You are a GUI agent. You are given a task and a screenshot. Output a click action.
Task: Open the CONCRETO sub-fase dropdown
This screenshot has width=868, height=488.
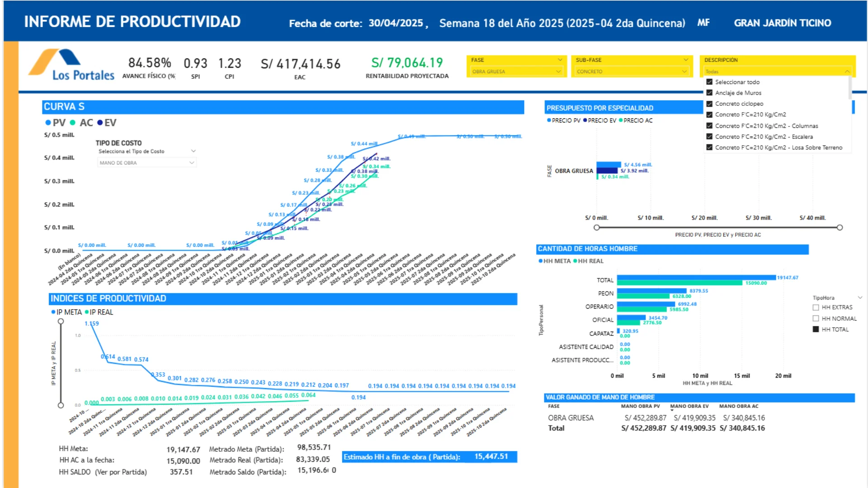click(632, 71)
